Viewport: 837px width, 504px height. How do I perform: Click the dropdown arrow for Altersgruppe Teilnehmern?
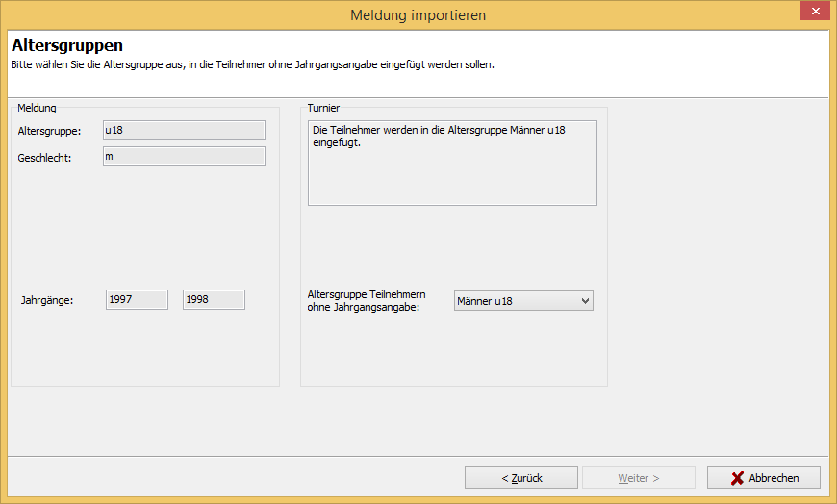[x=585, y=301]
